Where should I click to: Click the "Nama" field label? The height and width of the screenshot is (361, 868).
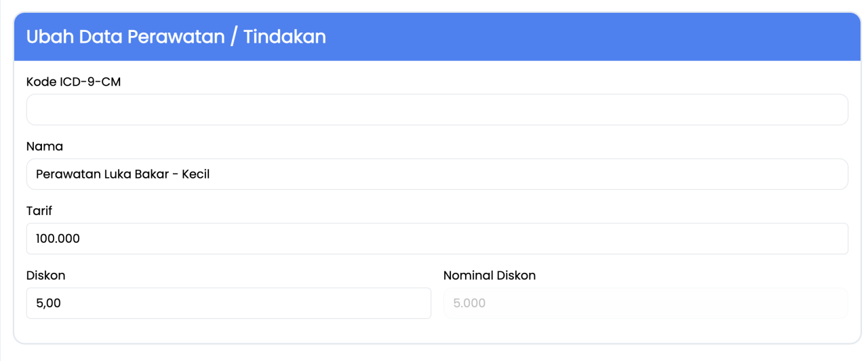point(45,146)
